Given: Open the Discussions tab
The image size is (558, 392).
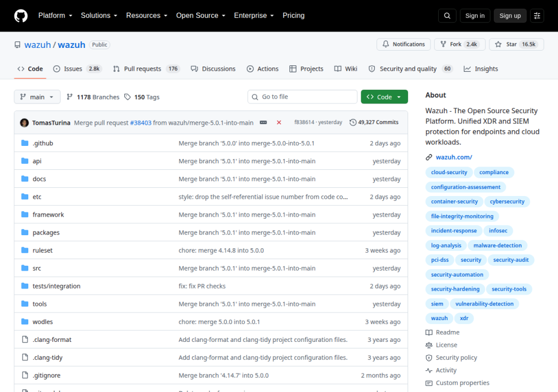Looking at the screenshot, I should (213, 69).
